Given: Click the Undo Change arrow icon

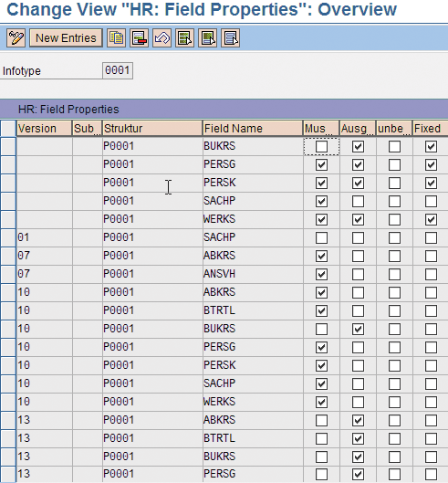Looking at the screenshot, I should click(161, 38).
